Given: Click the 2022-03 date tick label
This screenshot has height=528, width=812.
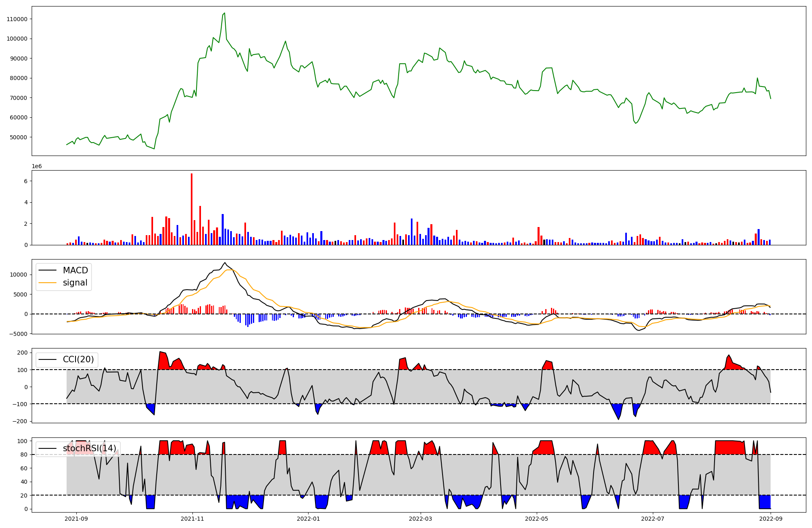Looking at the screenshot, I should point(421,519).
